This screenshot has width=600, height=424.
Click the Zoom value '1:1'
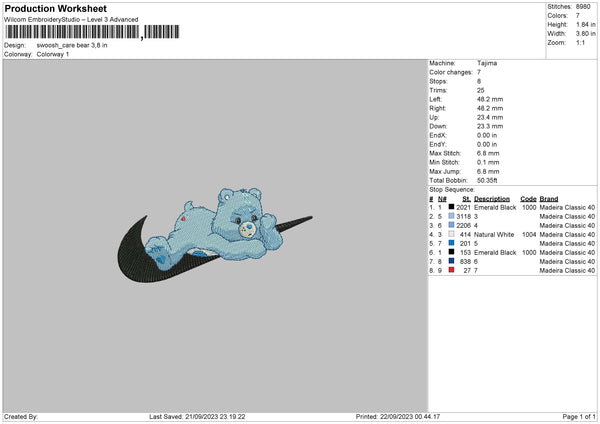[x=580, y=42]
